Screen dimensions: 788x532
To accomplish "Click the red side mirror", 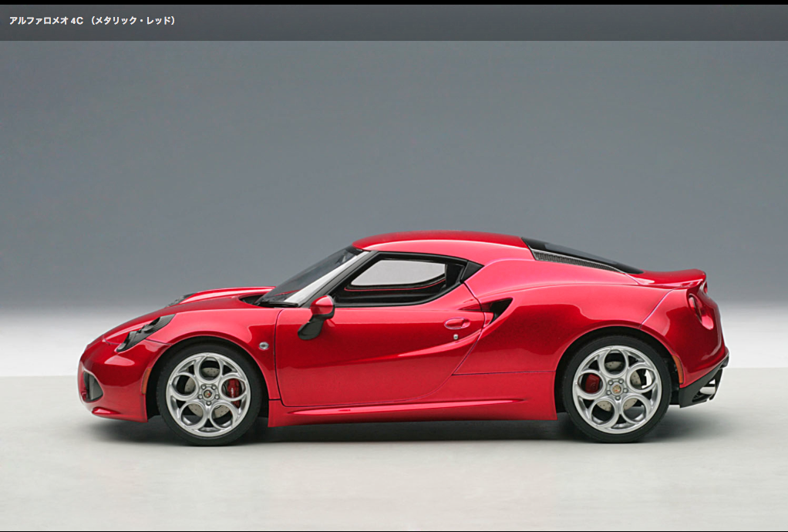I will pyautogui.click(x=322, y=307).
